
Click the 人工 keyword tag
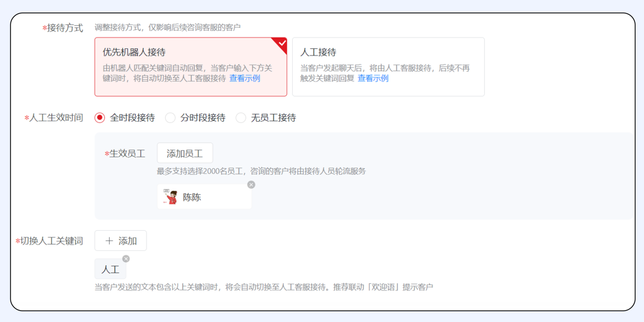point(110,270)
